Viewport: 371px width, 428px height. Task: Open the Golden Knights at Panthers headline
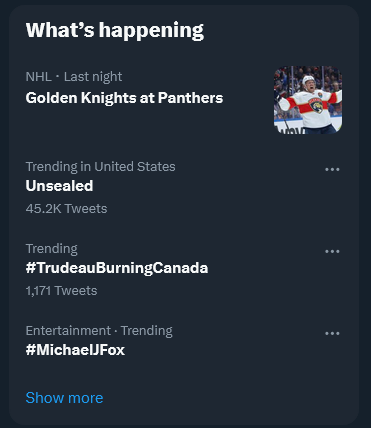tap(124, 98)
